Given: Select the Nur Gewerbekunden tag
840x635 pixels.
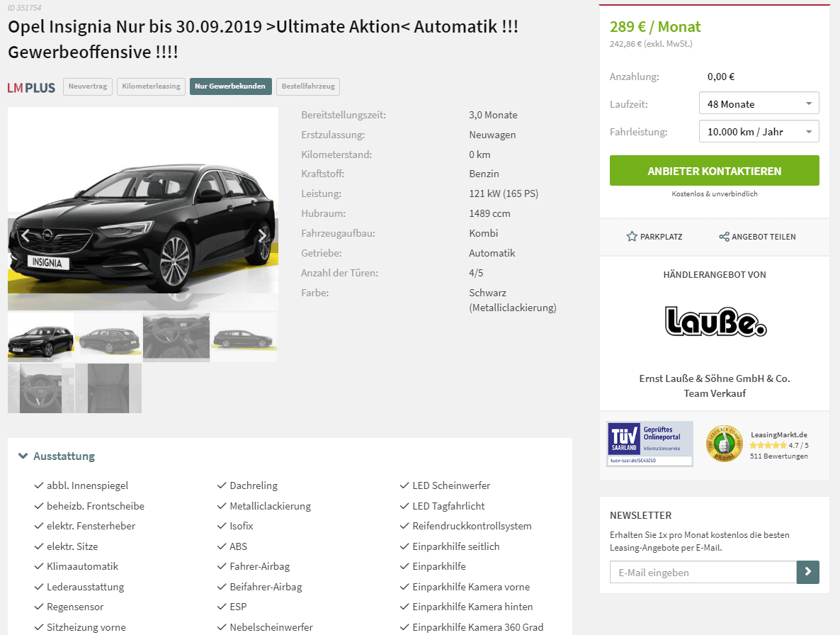Looking at the screenshot, I should tap(230, 86).
